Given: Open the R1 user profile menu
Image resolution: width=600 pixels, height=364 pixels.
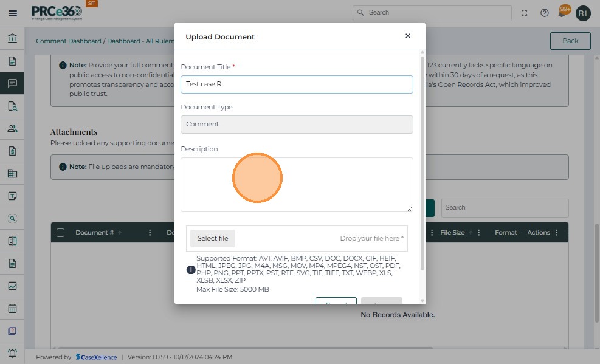Looking at the screenshot, I should tap(583, 13).
